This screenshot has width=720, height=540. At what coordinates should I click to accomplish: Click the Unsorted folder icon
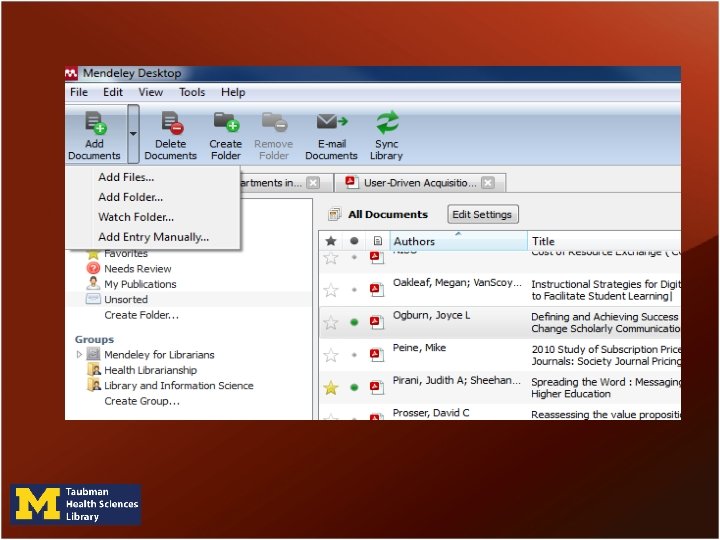[93, 299]
